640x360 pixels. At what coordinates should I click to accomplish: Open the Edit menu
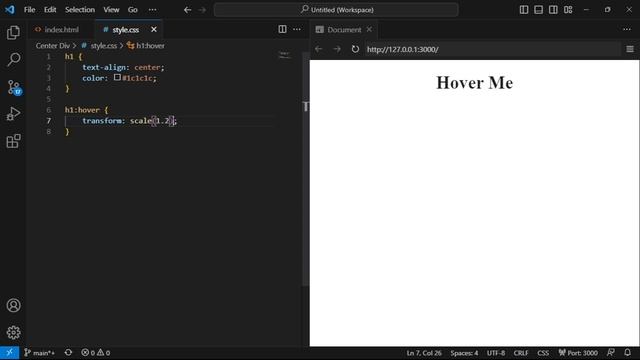point(50,9)
